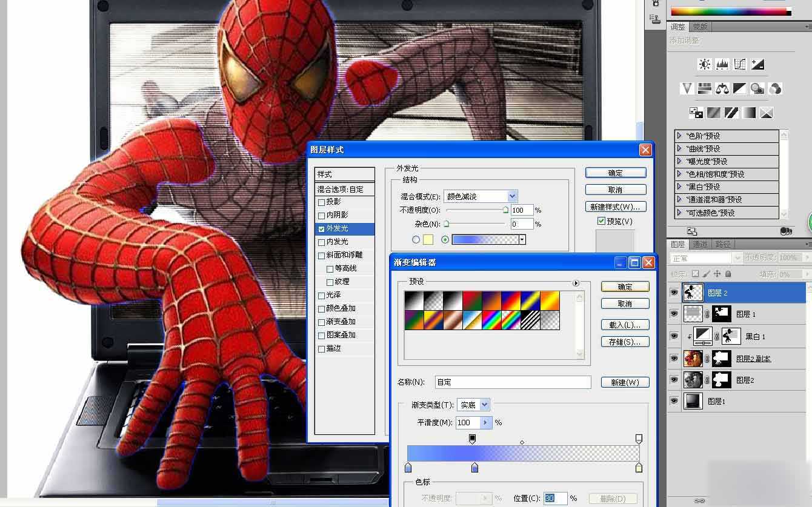Image resolution: width=812 pixels, height=507 pixels.
Task: Click the Gradient Map adjustment icon
Action: 748,112
